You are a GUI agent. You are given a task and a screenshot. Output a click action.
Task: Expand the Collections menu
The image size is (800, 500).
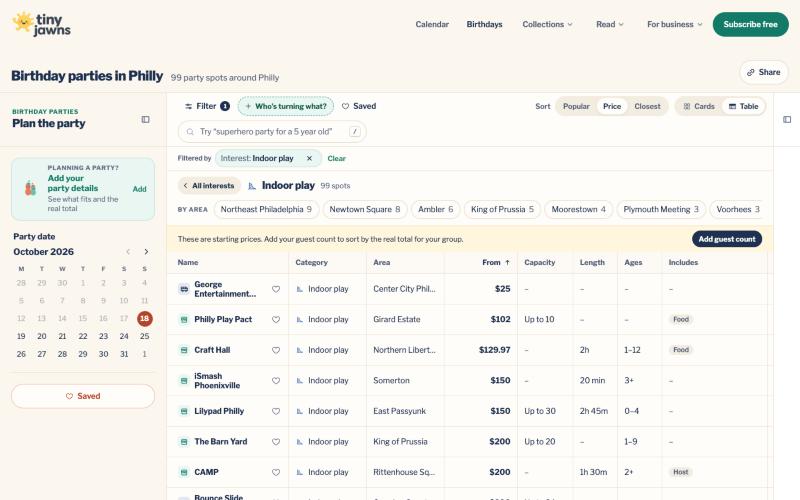(x=547, y=24)
